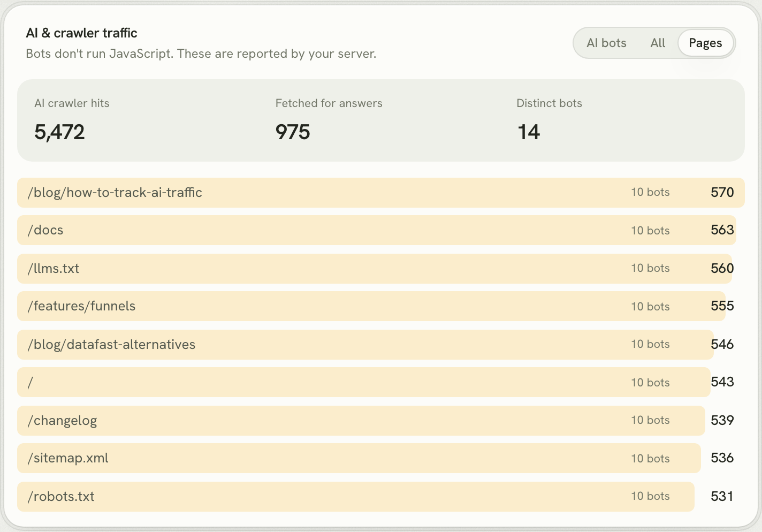
Task: Click the AI crawler hits value 5,472
Action: point(59,132)
